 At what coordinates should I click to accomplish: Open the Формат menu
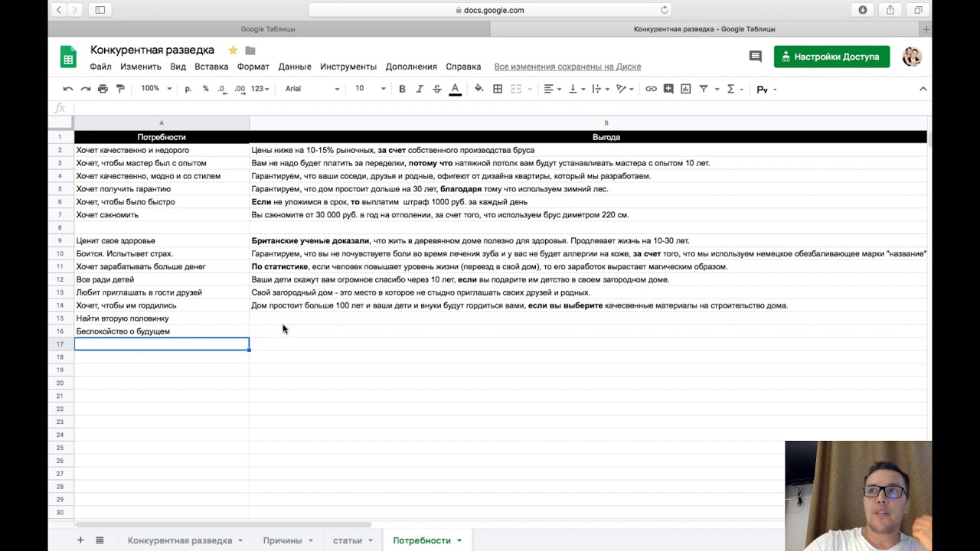pyautogui.click(x=253, y=67)
